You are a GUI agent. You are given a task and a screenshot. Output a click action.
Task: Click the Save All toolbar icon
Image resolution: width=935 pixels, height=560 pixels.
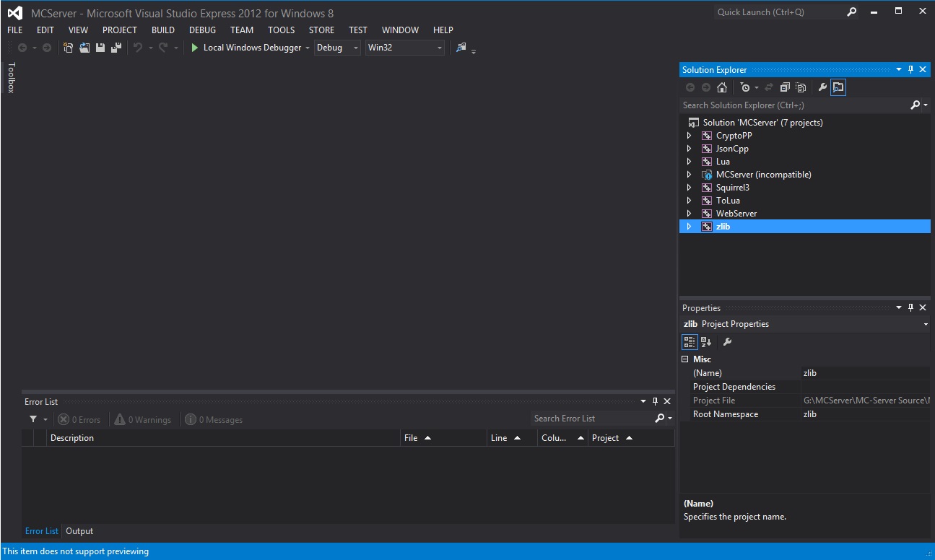coord(116,48)
